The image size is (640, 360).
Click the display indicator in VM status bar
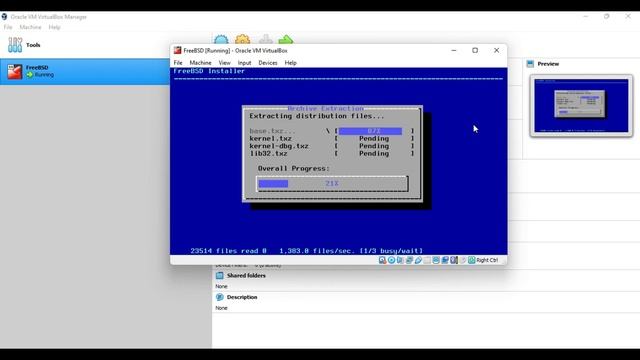[436, 260]
